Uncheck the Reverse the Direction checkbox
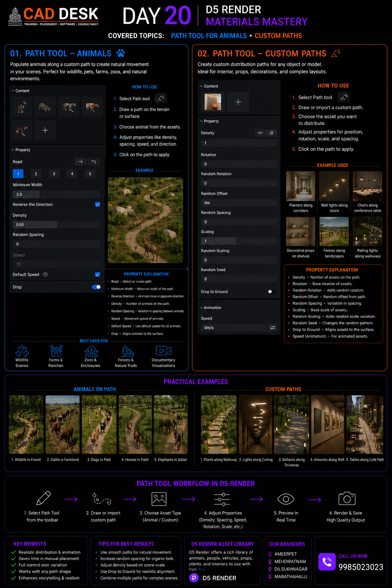Screen dimensions: 392x588 [x=98, y=204]
